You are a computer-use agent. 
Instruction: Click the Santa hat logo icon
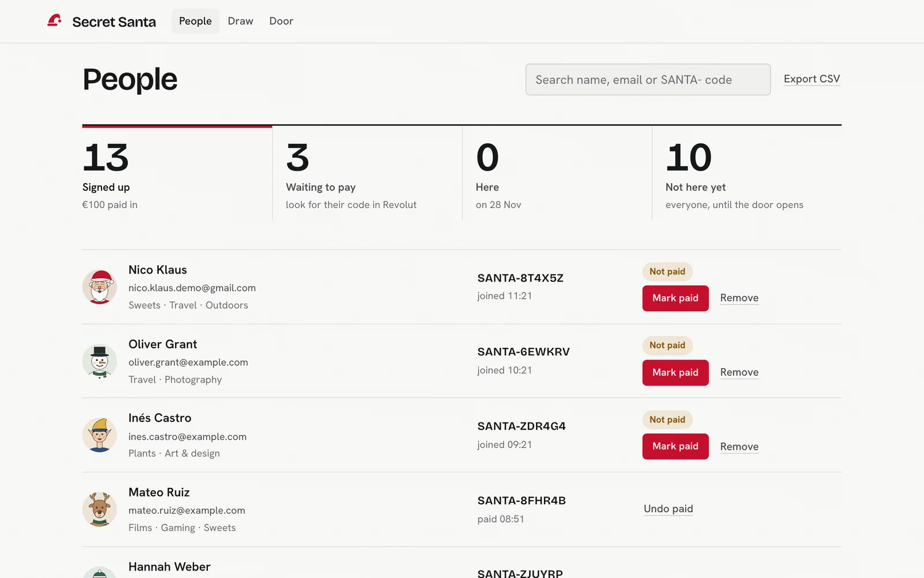pos(54,21)
